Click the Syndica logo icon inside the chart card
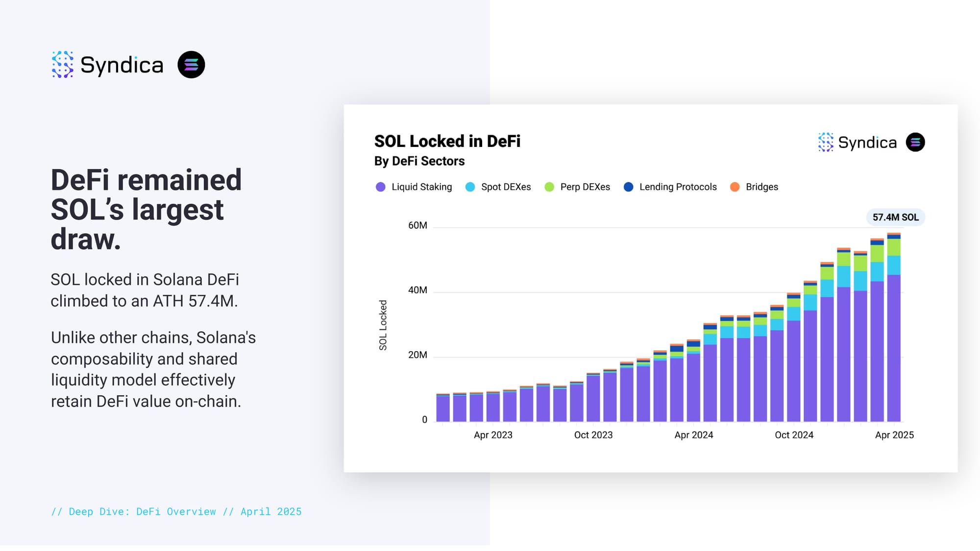Image resolution: width=980 pixels, height=551 pixels. click(826, 142)
